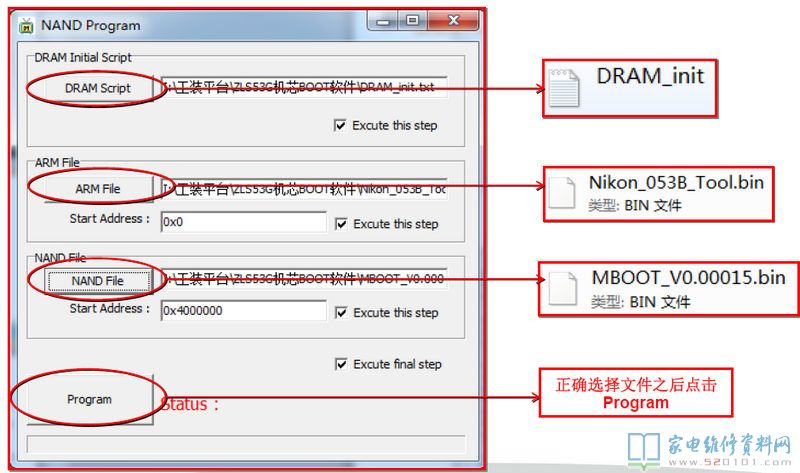Toggle DRAM Initial Script 'Excute this step'

[x=342, y=126]
